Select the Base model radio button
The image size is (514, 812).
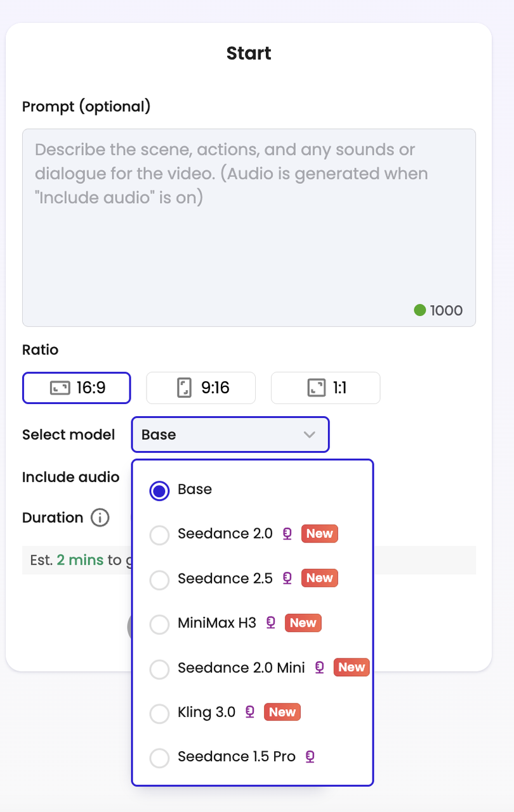click(x=159, y=490)
